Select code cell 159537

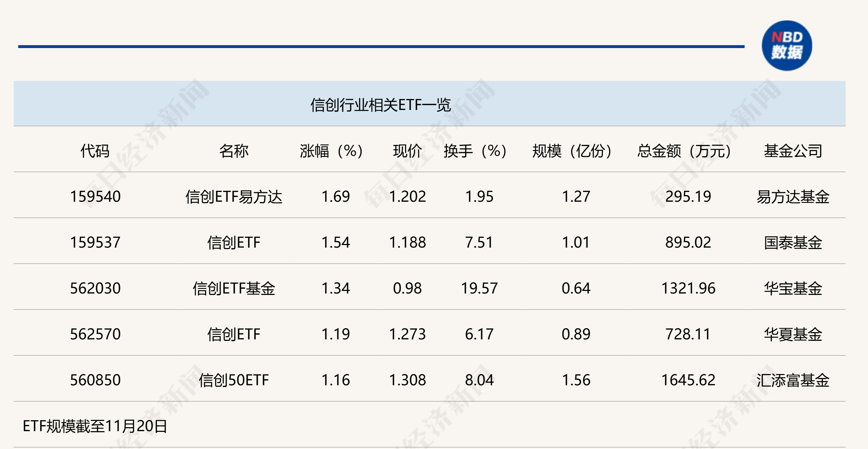95,243
